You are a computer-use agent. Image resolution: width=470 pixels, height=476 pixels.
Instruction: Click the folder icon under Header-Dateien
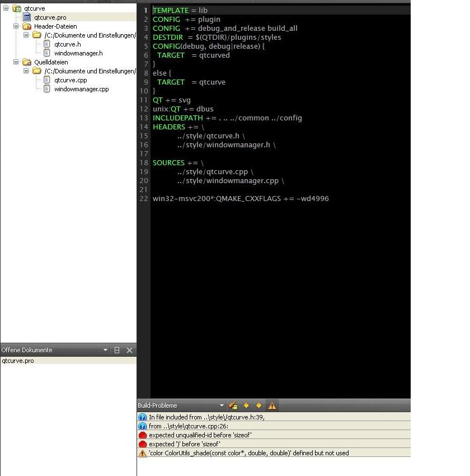[37, 35]
